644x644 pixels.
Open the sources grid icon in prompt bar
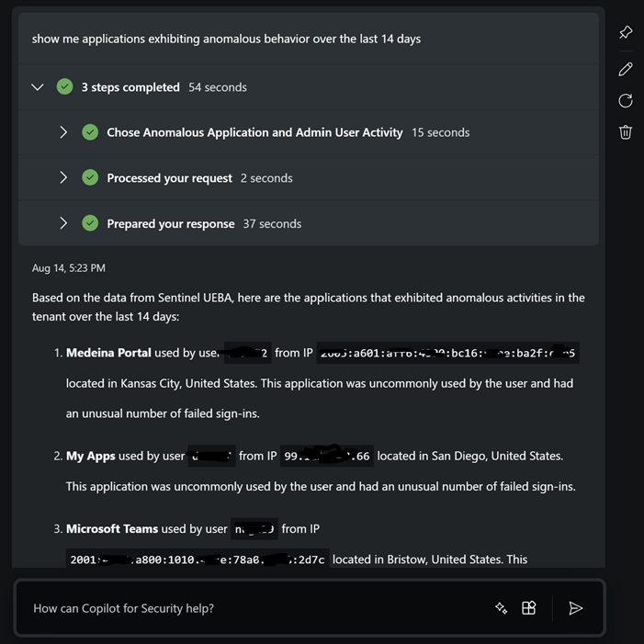pos(529,608)
